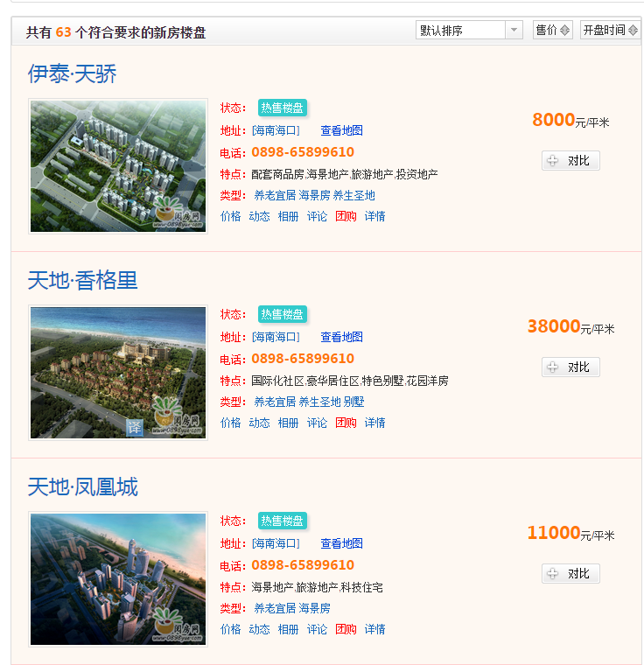Open the 天地·香格里 listing title
Screen dimensions: 644x665
pos(83,280)
